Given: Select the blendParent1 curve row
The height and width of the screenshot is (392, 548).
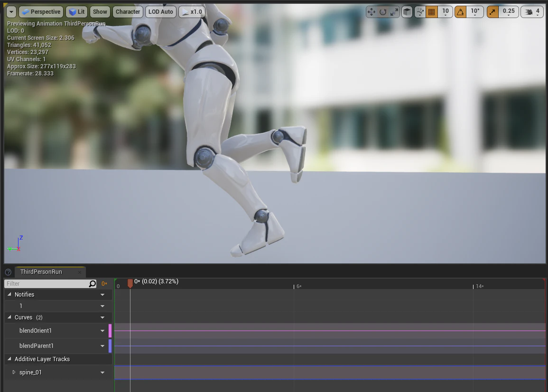Looking at the screenshot, I should 58,346.
